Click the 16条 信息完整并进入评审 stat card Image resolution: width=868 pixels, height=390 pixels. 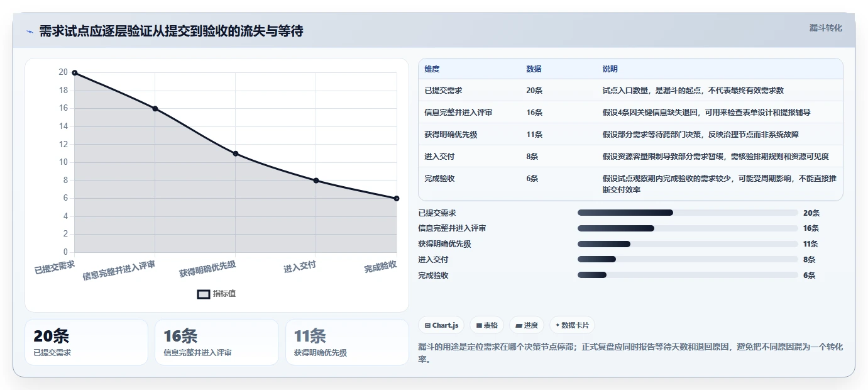click(217, 342)
